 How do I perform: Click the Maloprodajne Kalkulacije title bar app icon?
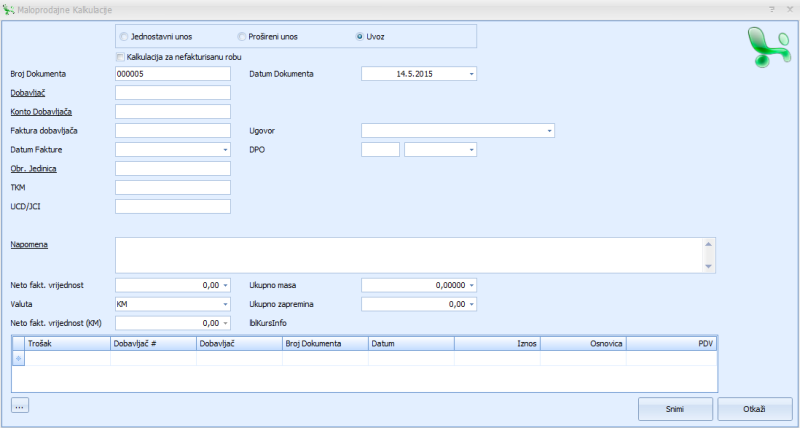pyautogui.click(x=8, y=10)
